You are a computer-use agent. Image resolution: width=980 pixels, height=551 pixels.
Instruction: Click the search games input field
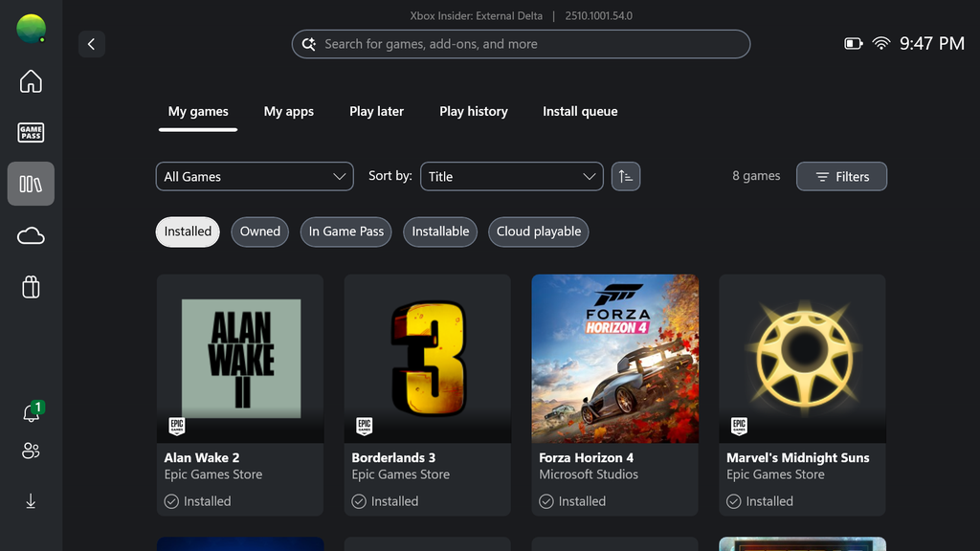point(521,44)
